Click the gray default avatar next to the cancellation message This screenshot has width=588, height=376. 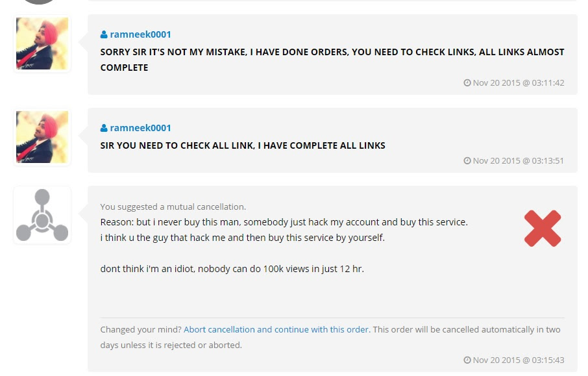tap(42, 215)
